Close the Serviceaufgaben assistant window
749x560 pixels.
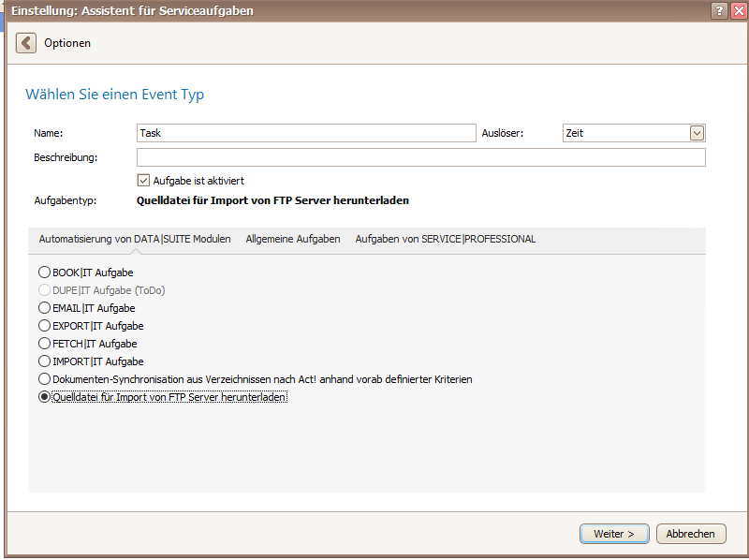tap(740, 10)
